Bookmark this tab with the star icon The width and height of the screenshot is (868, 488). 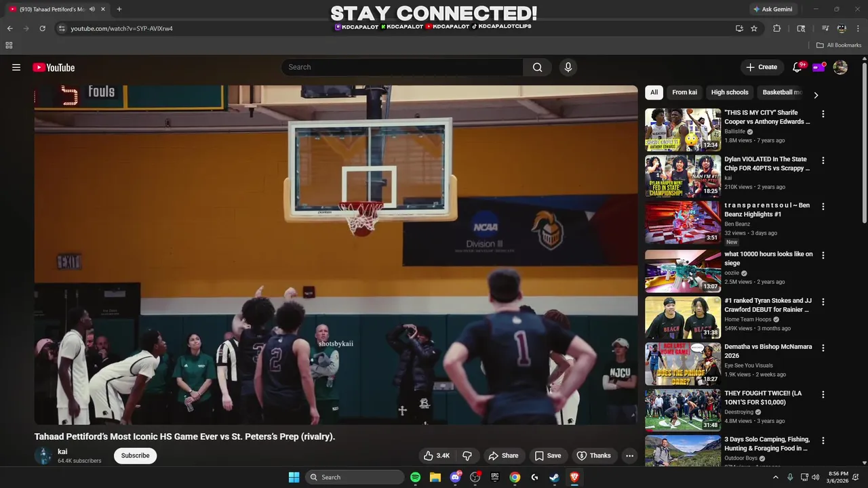[x=754, y=28]
